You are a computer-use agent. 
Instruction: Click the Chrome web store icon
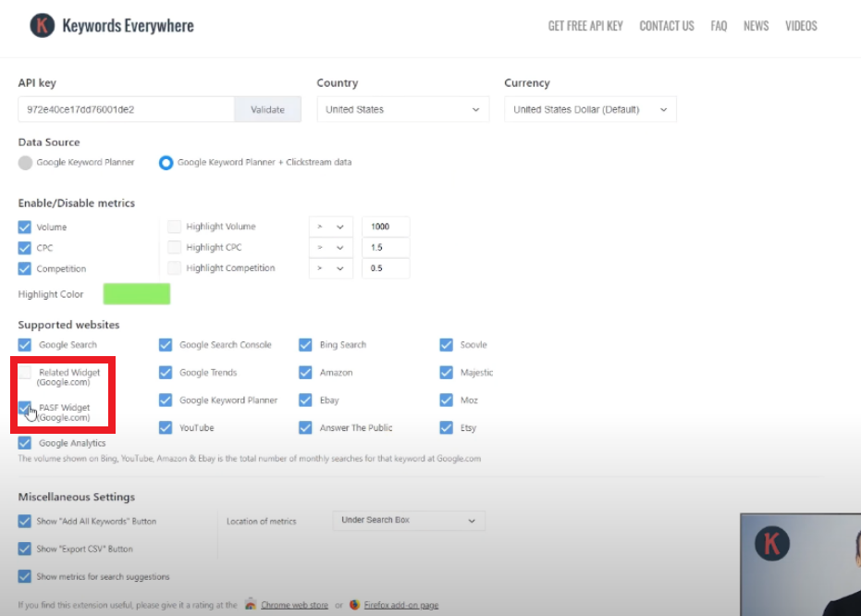(251, 605)
